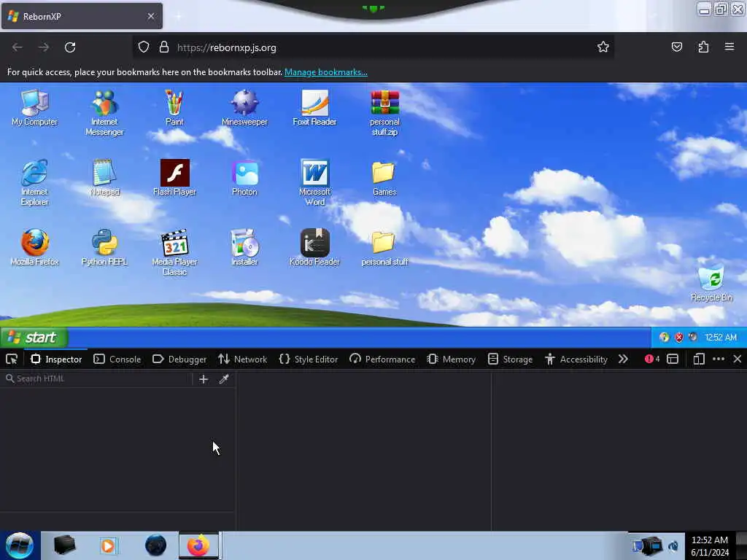
Task: Open the Memory tab
Action: point(451,359)
